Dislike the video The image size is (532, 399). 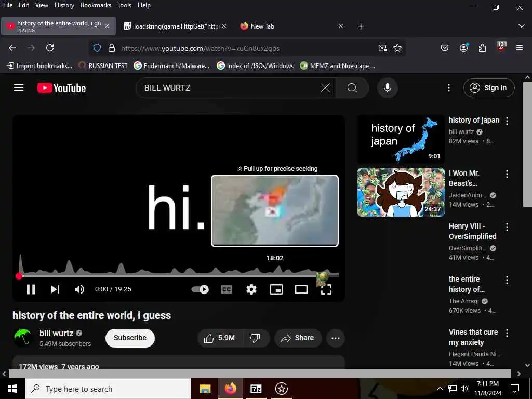point(256,338)
